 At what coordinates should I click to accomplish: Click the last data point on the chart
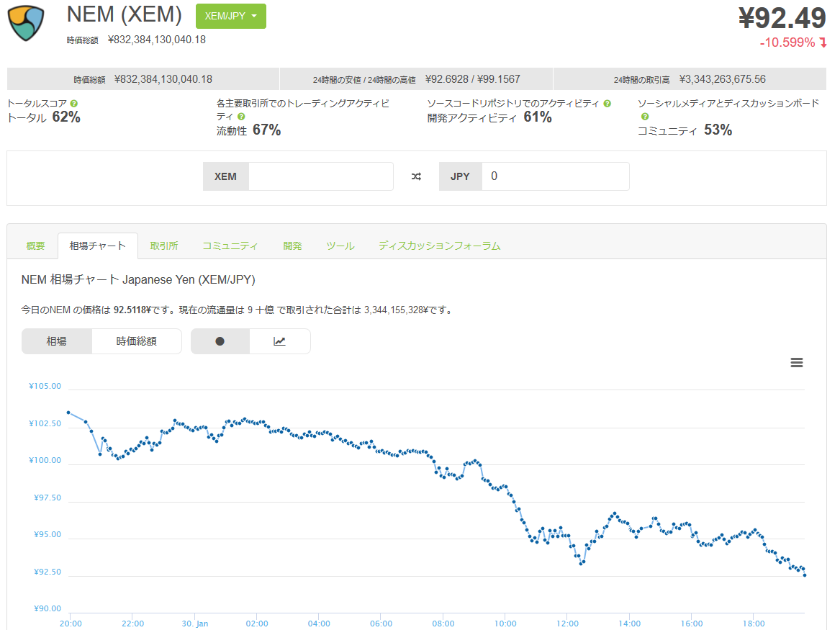pyautogui.click(x=805, y=575)
